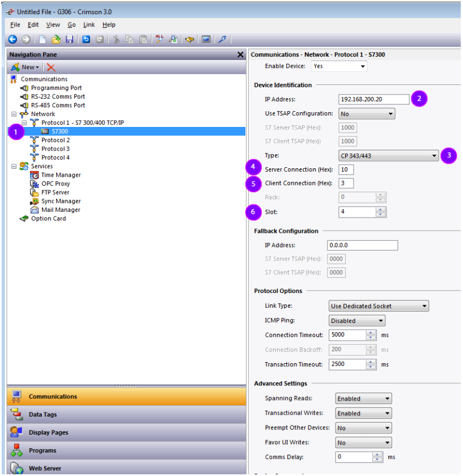The width and height of the screenshot is (463, 476).
Task: Open the New dropdown in Navigation Pane
Action: click(x=25, y=67)
